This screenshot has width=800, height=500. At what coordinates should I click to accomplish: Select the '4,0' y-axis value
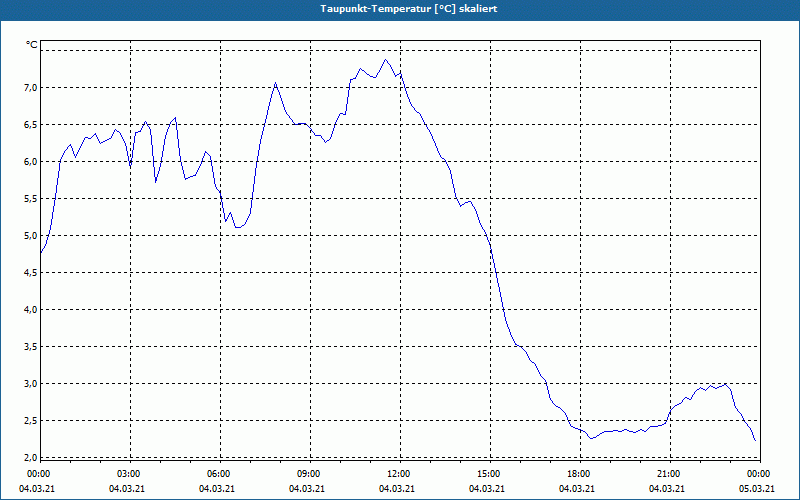point(31,310)
